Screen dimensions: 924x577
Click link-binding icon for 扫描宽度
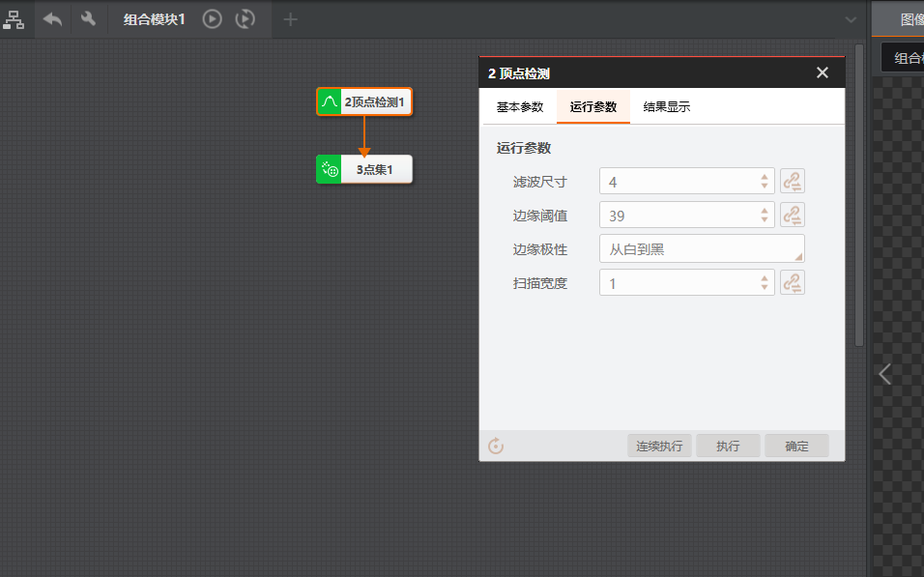click(793, 282)
